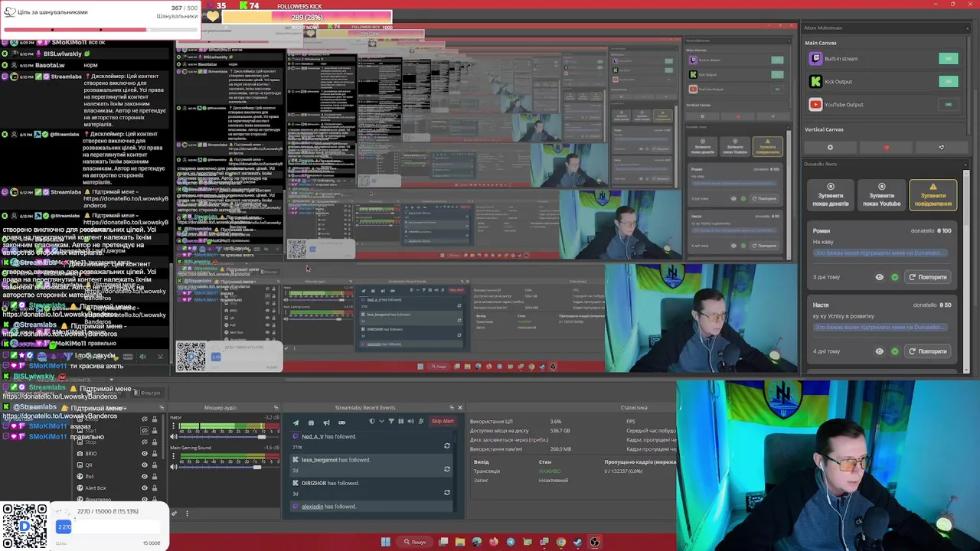The height and width of the screenshot is (551, 980).
Task: Open audio mixer three-dot menu
Action: point(188,514)
